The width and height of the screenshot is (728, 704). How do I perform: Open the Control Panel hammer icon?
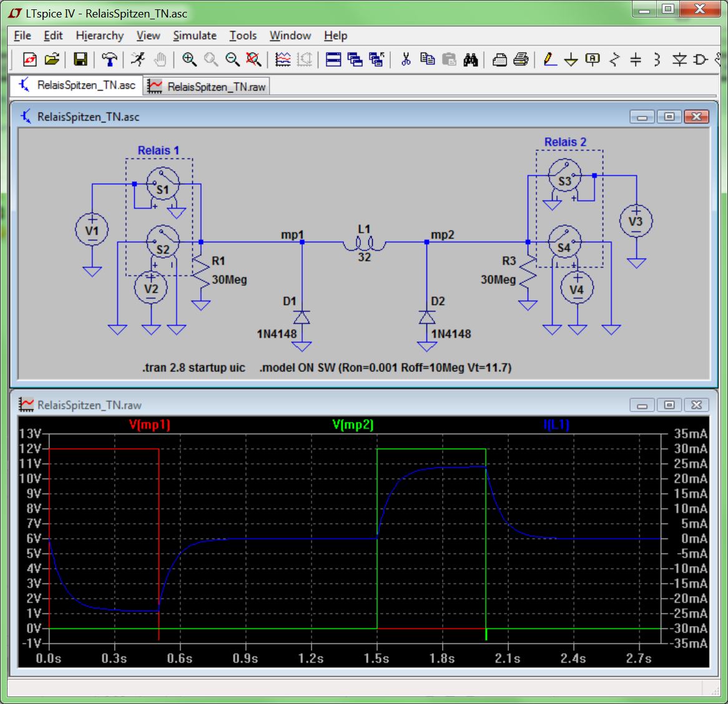(x=109, y=59)
